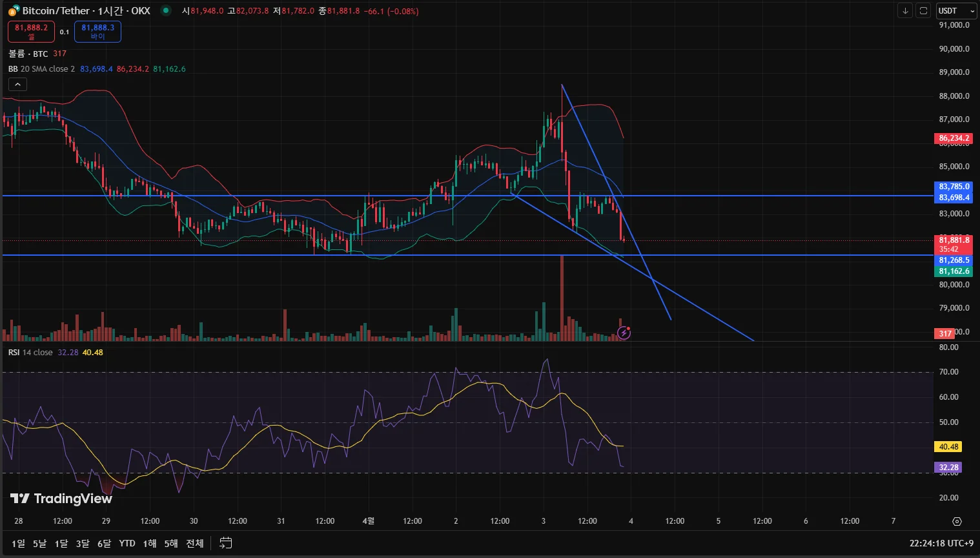Click the blue 83,698.4 basis price label
Image resolution: width=980 pixels, height=558 pixels.
click(954, 198)
